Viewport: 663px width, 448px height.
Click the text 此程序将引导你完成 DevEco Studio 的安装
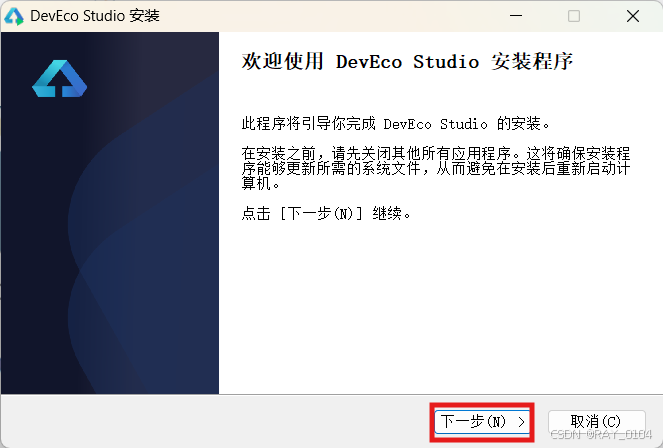click(396, 124)
